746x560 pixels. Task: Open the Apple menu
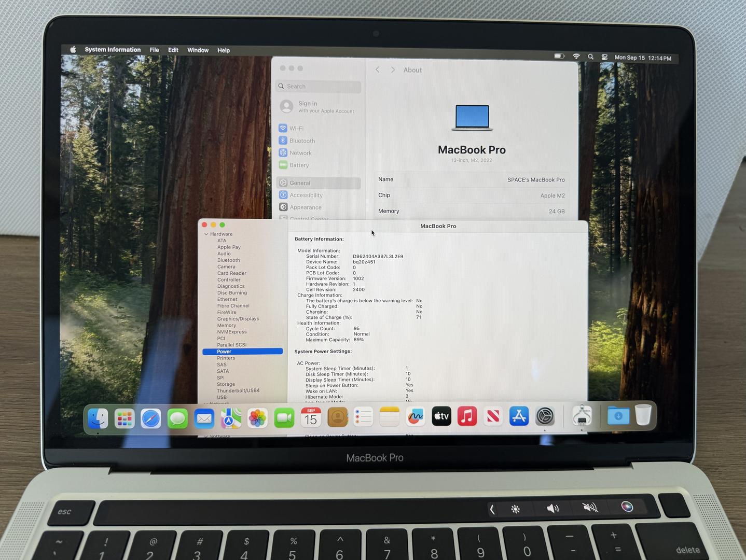[73, 49]
